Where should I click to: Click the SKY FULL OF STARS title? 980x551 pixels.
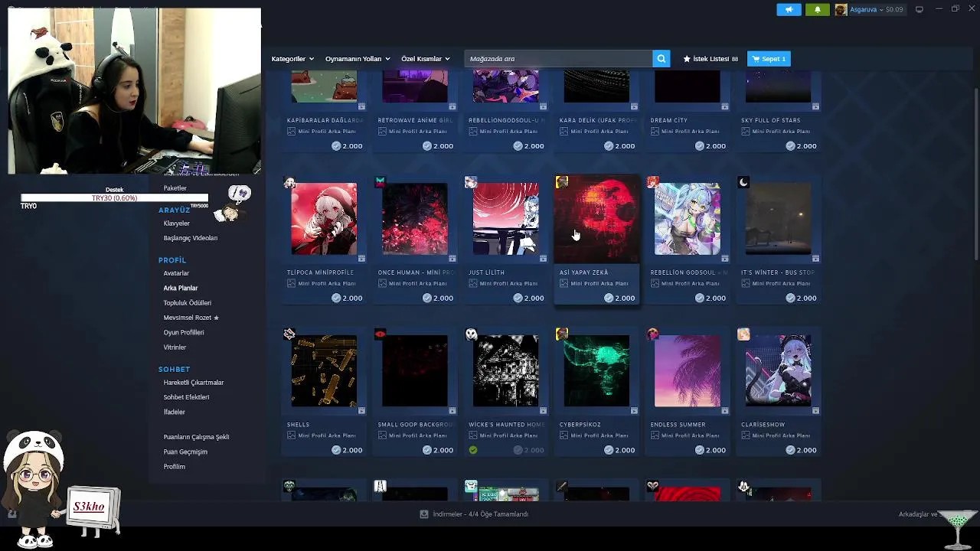click(x=771, y=120)
